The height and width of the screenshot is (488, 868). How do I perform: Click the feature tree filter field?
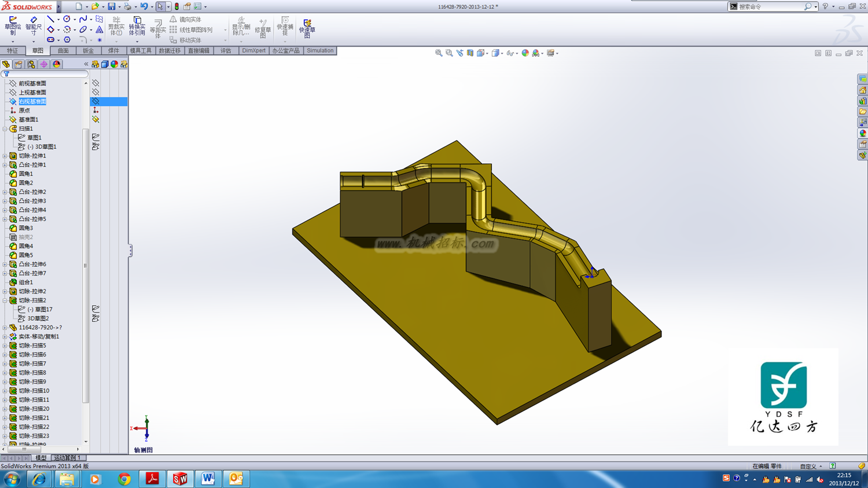(45, 74)
